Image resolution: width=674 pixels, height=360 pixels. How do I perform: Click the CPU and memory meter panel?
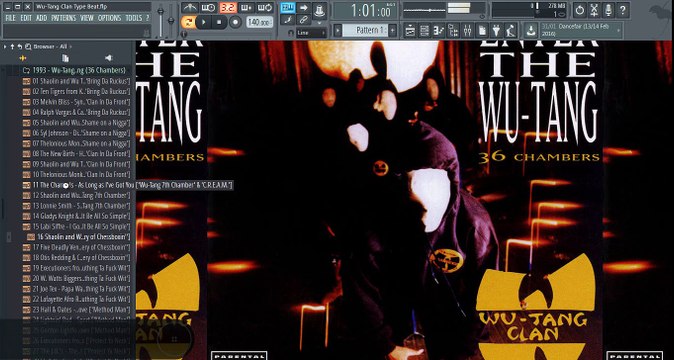(x=530, y=10)
